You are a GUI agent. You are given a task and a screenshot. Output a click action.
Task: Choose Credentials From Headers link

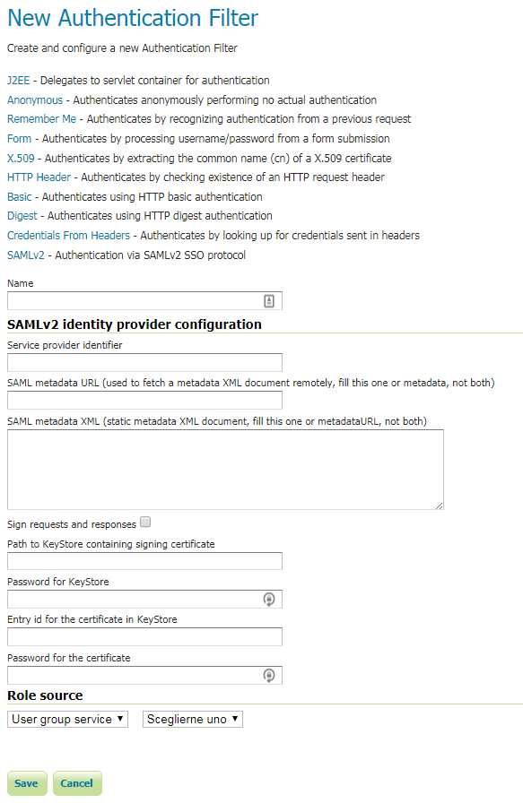pyautogui.click(x=68, y=235)
